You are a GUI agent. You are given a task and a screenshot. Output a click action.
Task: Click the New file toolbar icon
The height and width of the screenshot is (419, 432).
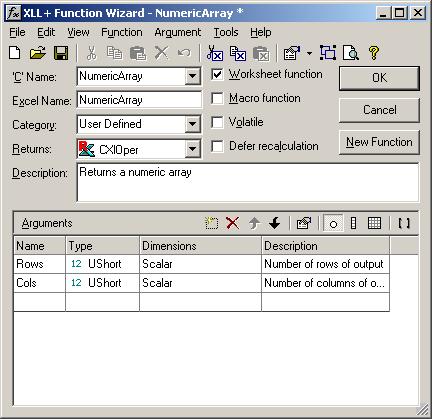point(15,53)
